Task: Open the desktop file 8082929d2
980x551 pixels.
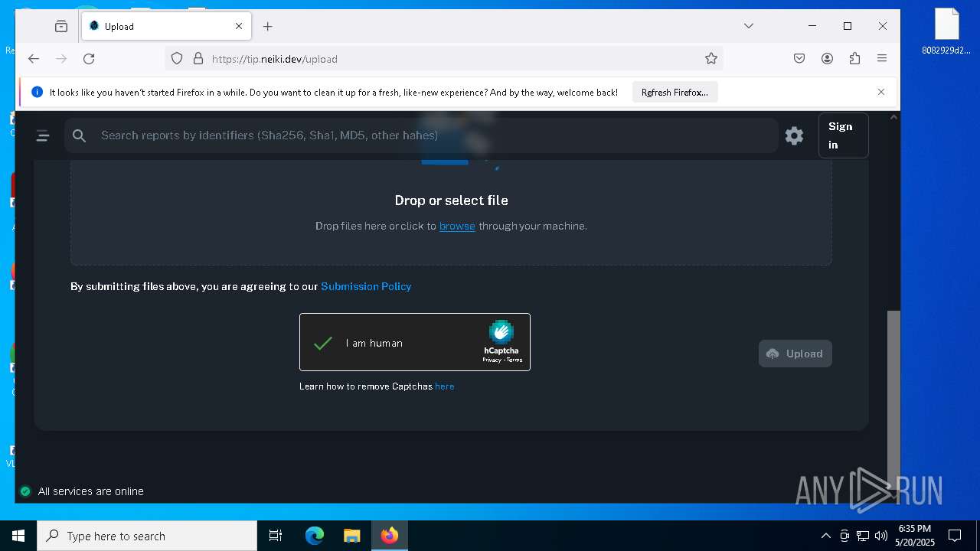Action: 946,32
